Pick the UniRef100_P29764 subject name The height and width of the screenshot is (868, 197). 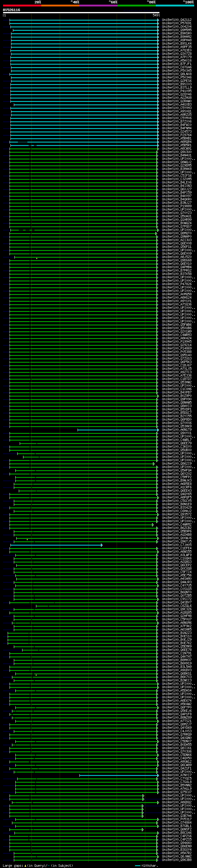coord(176,135)
